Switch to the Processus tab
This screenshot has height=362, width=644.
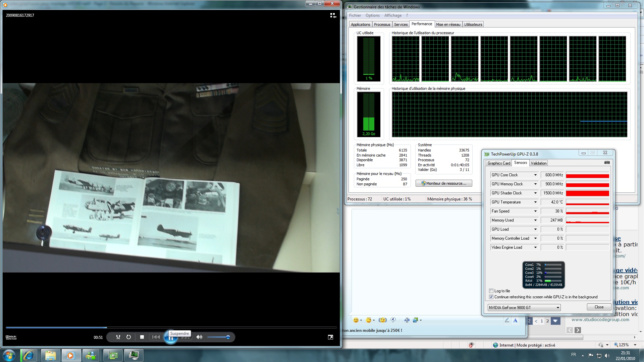(x=382, y=24)
